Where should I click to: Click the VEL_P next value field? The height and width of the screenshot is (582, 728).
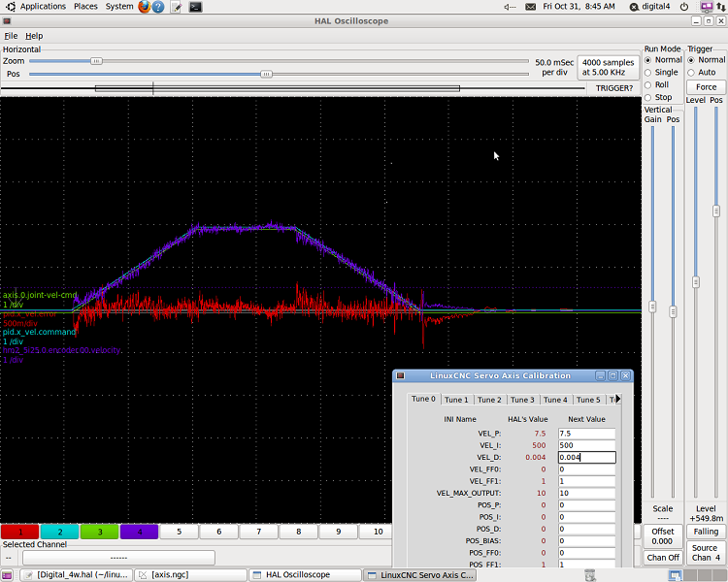coord(586,434)
